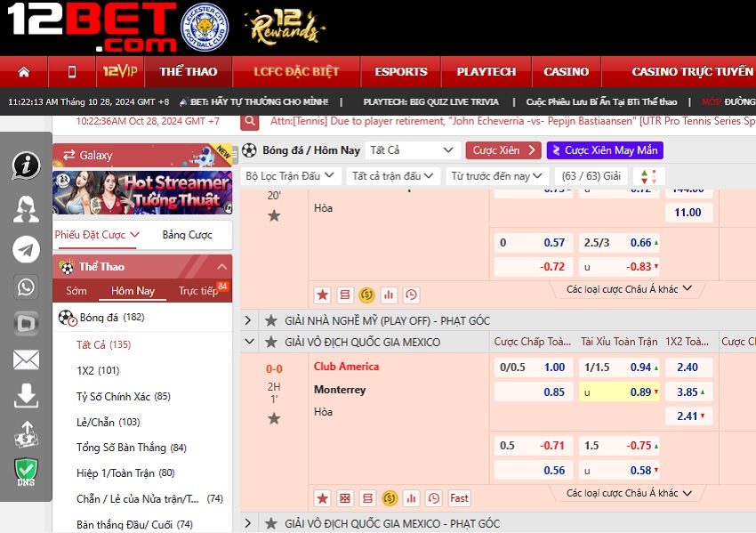Click the history clock icon in upper match row
Image resolution: width=756 pixels, height=533 pixels.
(x=411, y=295)
